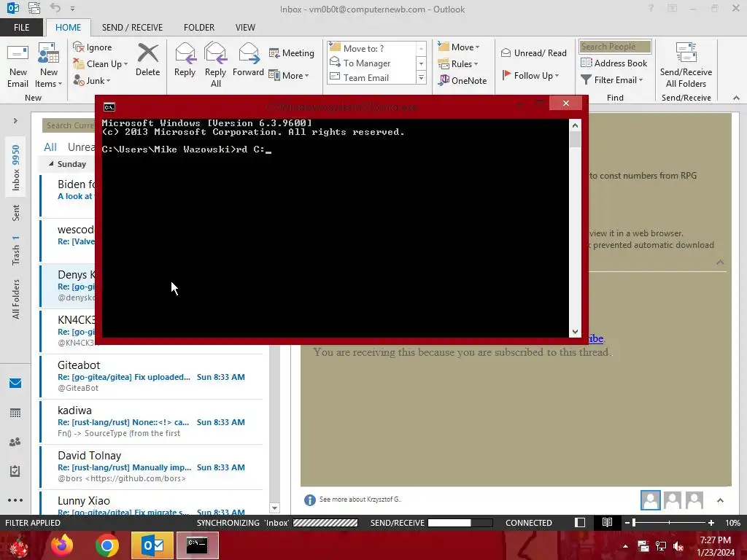The width and height of the screenshot is (747, 560).
Task: Show All messages filter
Action: tap(50, 147)
